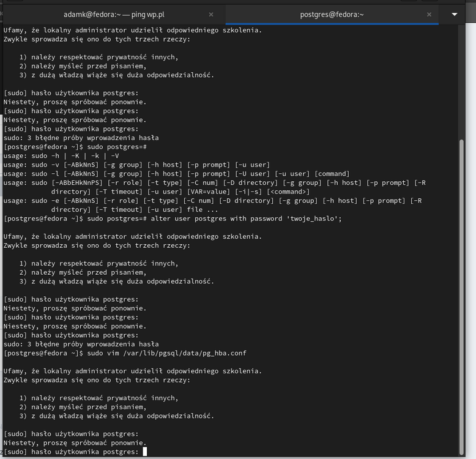Viewport: 476px width, 459px height.
Task: Click the last 'Niestety, proszę spróbować ponownie.' line
Action: click(x=75, y=442)
